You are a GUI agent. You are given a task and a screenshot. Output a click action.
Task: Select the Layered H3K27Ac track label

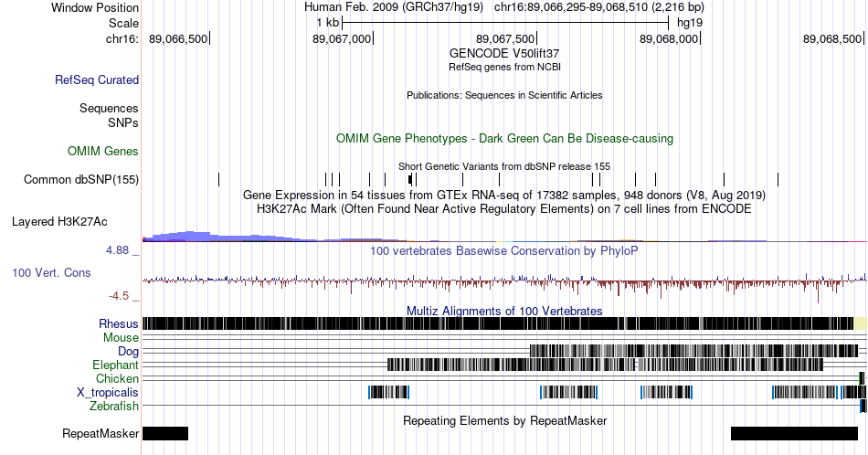click(x=59, y=221)
